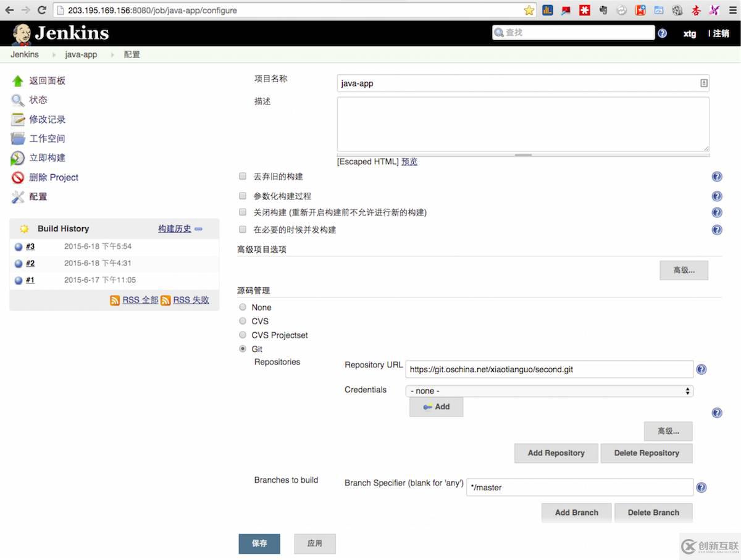
Task: Click the Jenkins breadcrumb item
Action: (x=25, y=54)
